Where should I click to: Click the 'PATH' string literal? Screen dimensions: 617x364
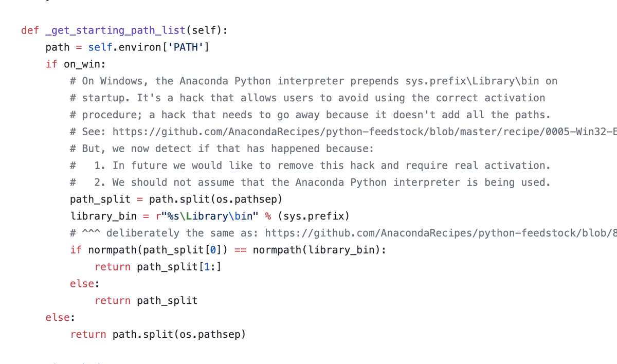coord(188,47)
